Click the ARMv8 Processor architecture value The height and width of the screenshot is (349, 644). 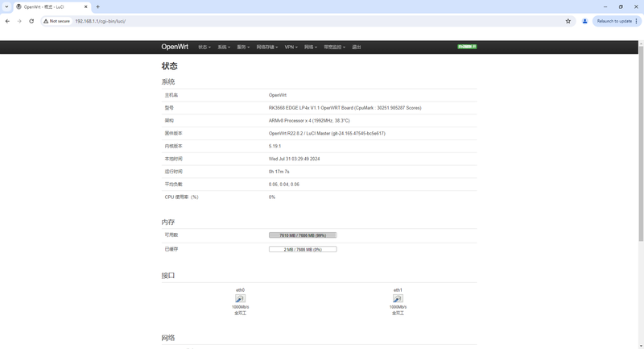pyautogui.click(x=309, y=120)
